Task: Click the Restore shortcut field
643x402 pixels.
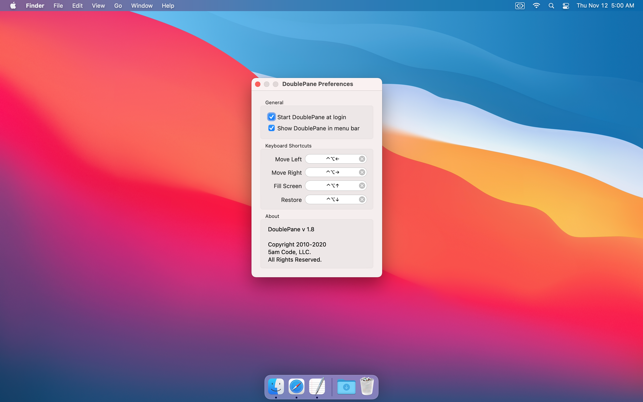Action: pyautogui.click(x=335, y=199)
